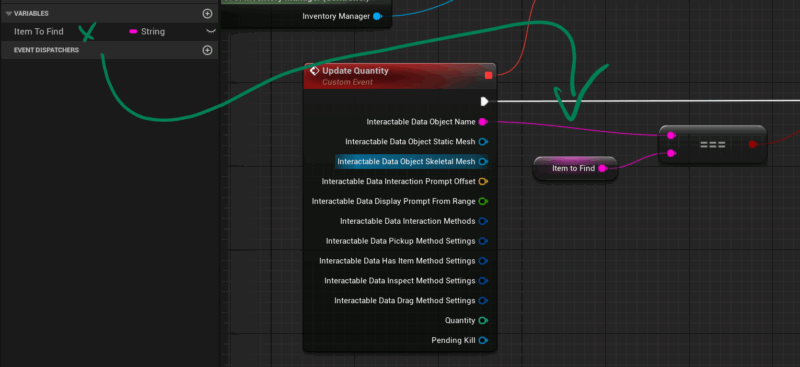Select the Update Quantity node title
The image size is (800, 367).
pos(355,71)
